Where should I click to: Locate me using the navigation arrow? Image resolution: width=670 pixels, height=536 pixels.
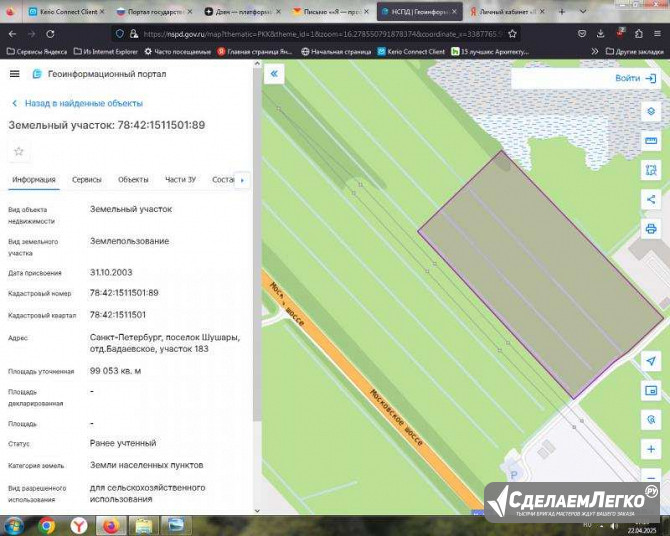[x=651, y=361]
